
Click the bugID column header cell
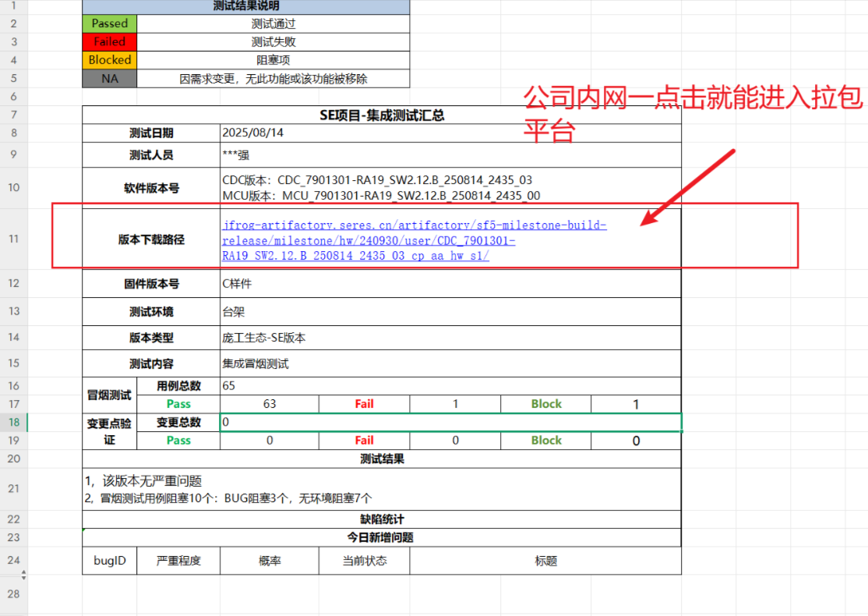[110, 561]
